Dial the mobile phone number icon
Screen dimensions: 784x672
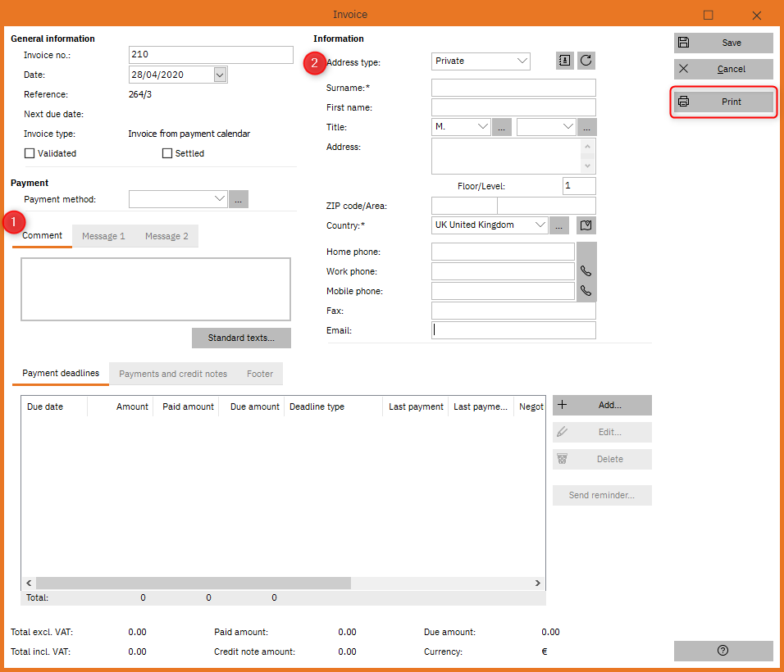click(x=586, y=291)
